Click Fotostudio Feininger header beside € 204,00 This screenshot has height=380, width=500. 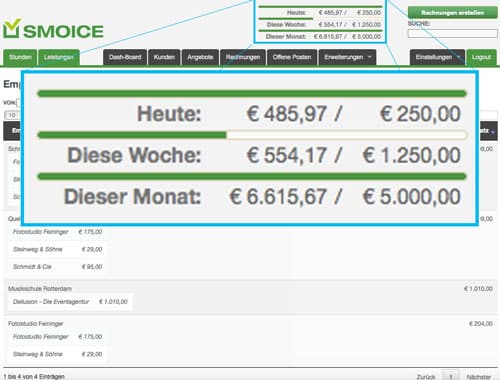tap(36, 324)
